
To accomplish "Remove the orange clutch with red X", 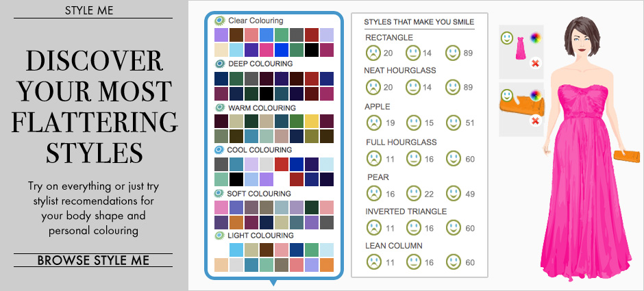I will tap(536, 121).
